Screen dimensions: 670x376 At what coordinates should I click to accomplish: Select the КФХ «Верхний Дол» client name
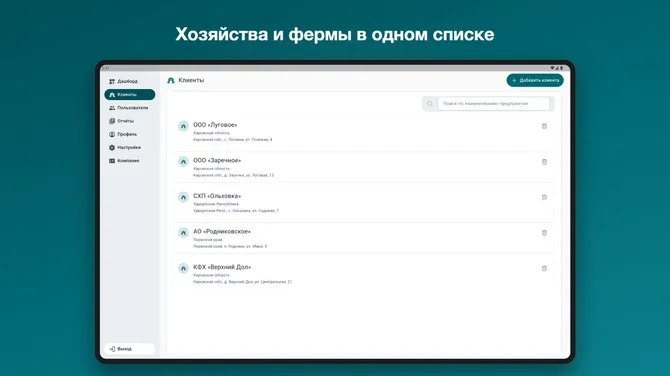(x=222, y=267)
